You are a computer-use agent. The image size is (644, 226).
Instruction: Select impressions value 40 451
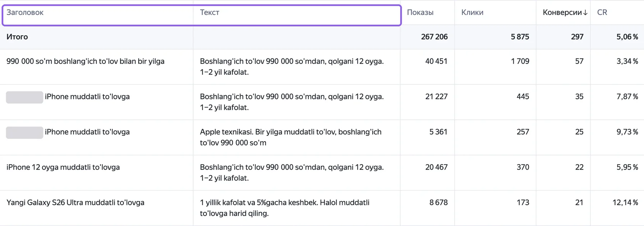click(436, 61)
